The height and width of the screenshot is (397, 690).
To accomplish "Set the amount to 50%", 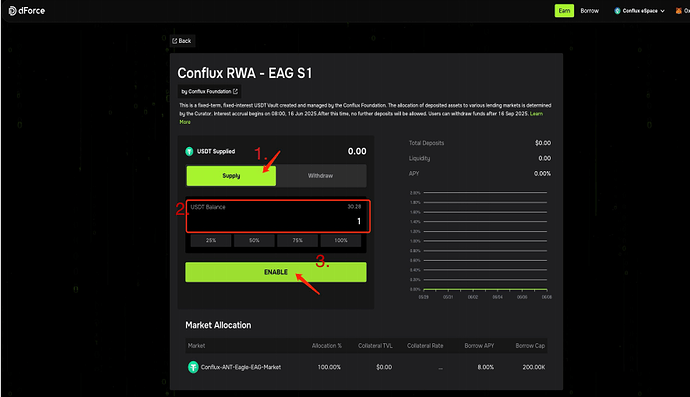I will coord(254,240).
